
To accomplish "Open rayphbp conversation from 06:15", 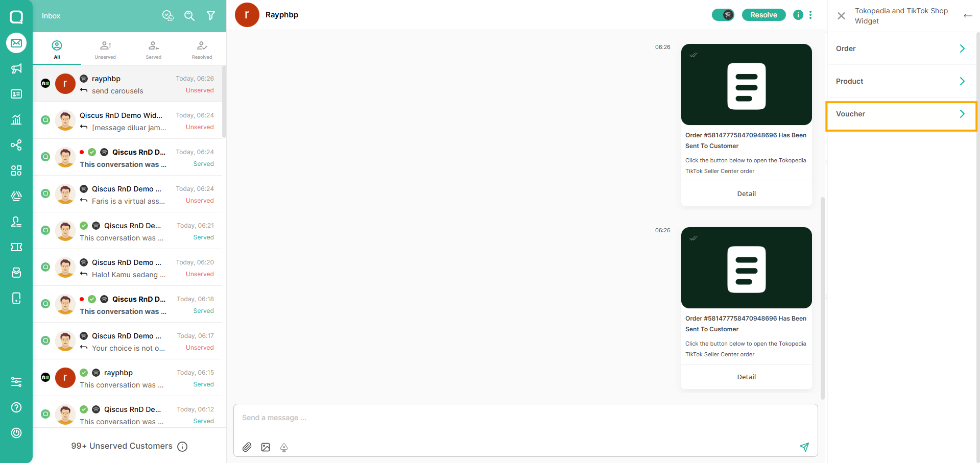I will (128, 378).
